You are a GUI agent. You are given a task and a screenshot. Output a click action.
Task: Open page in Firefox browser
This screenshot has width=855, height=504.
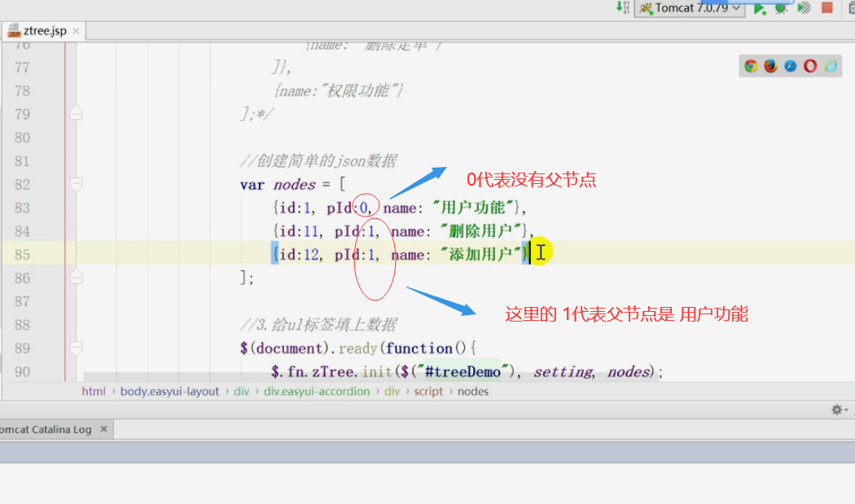[770, 66]
